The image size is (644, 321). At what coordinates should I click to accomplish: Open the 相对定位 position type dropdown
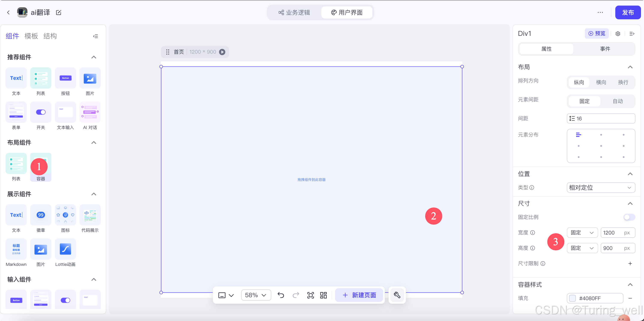601,188
